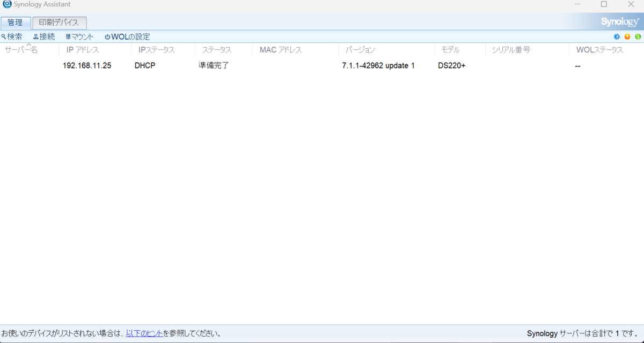Select the 192.168.11.25 IP address cell

click(87, 66)
